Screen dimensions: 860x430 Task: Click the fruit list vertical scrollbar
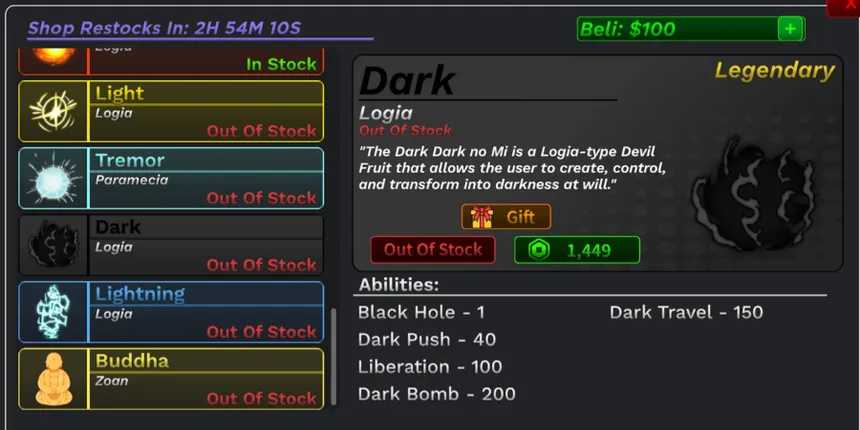[333, 357]
